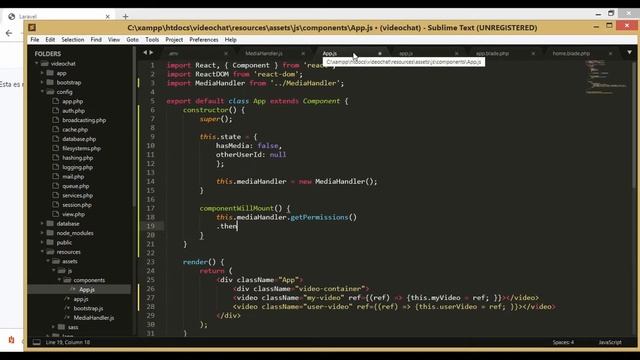
Task: Close the .env tab
Action: [x=226, y=53]
